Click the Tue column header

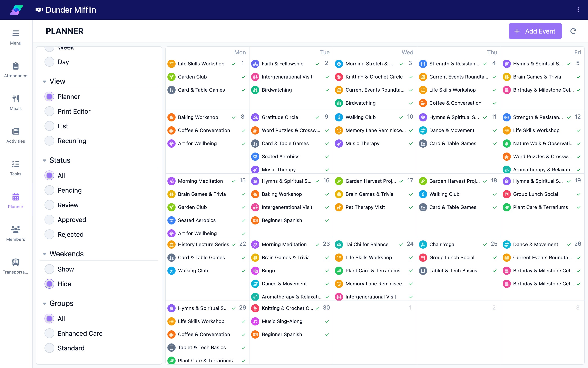325,52
